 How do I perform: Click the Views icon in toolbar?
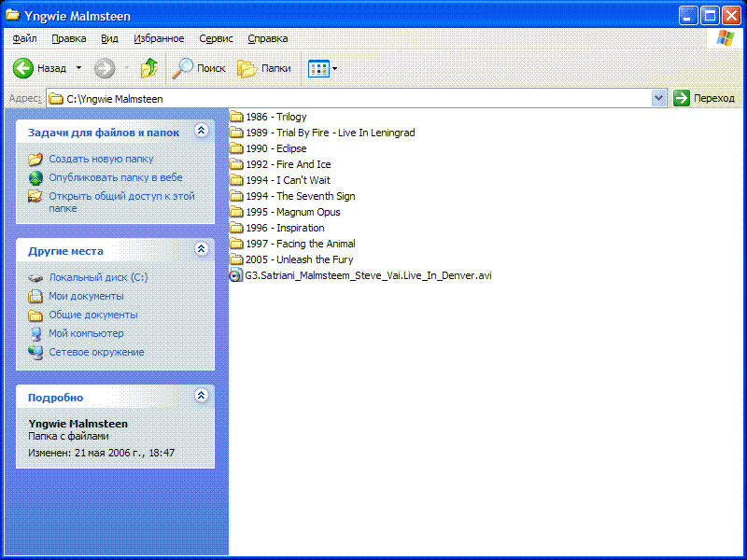318,68
